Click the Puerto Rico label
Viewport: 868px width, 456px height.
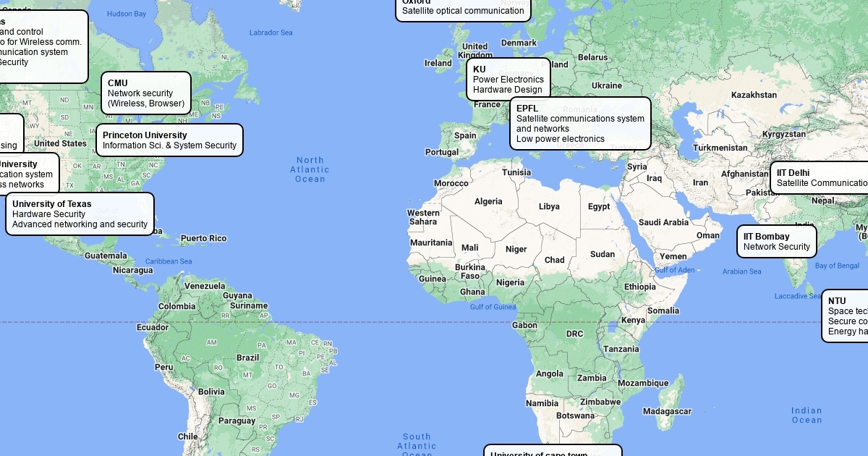click(203, 238)
